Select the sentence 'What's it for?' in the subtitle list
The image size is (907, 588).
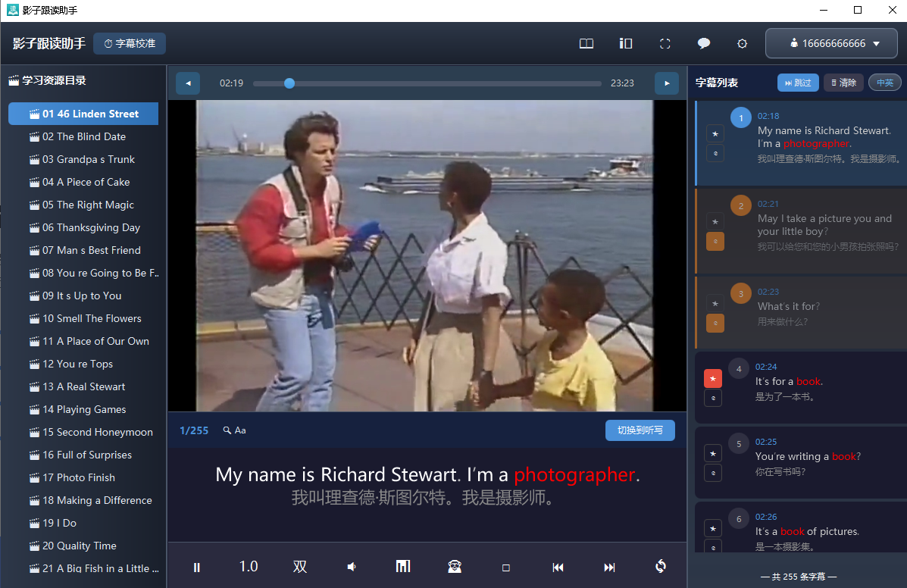pyautogui.click(x=789, y=306)
